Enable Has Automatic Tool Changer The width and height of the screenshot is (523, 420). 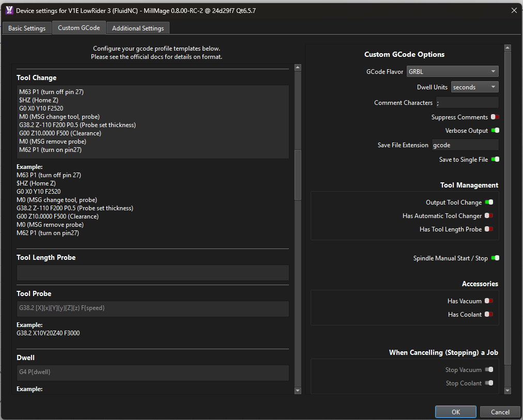point(488,216)
